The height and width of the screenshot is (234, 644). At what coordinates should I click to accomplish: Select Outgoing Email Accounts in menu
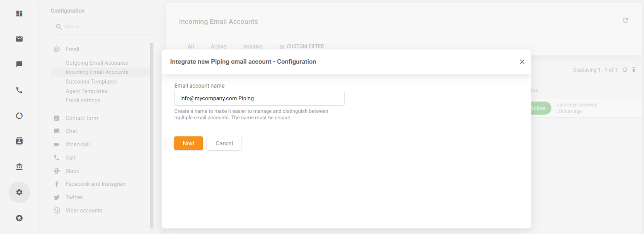(x=97, y=63)
